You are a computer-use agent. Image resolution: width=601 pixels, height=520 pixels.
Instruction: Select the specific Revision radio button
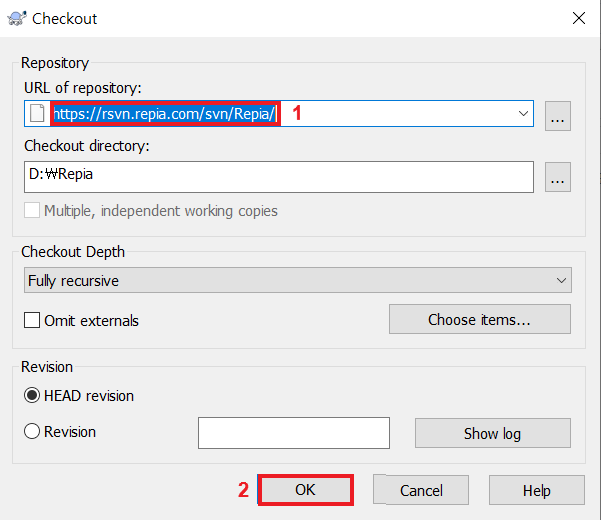(x=32, y=432)
